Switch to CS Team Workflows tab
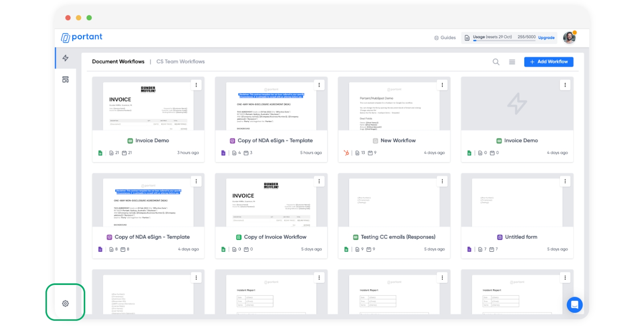Viewport: 644px width, 326px height. (180, 62)
